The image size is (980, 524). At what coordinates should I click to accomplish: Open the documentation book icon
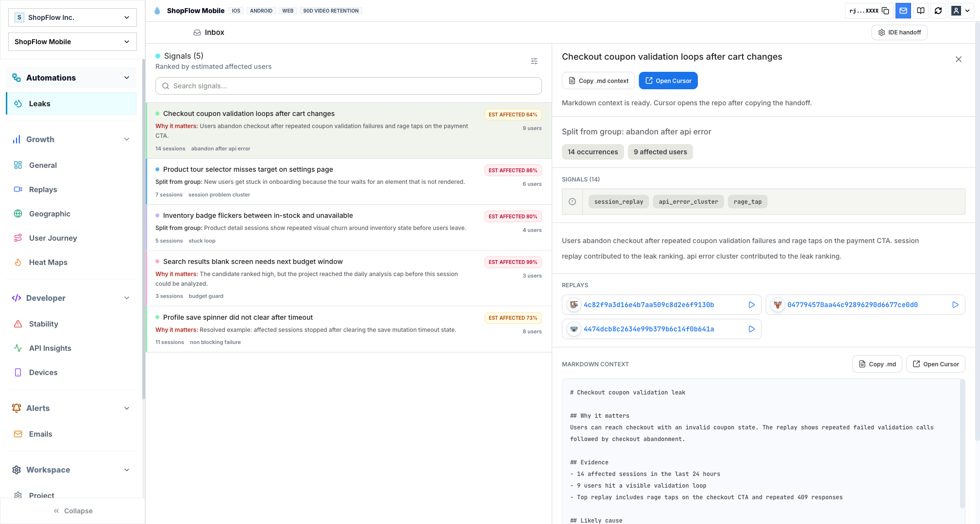(x=921, y=11)
